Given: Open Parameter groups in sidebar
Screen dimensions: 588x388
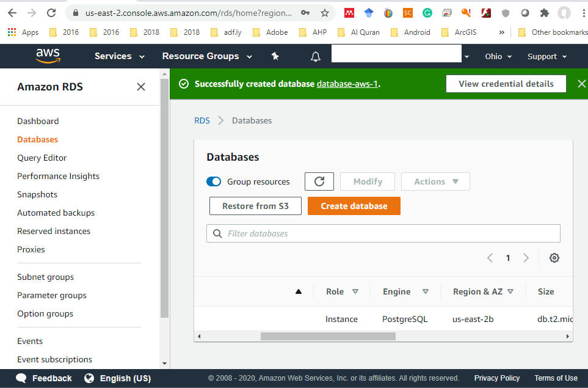Looking at the screenshot, I should click(x=52, y=295).
